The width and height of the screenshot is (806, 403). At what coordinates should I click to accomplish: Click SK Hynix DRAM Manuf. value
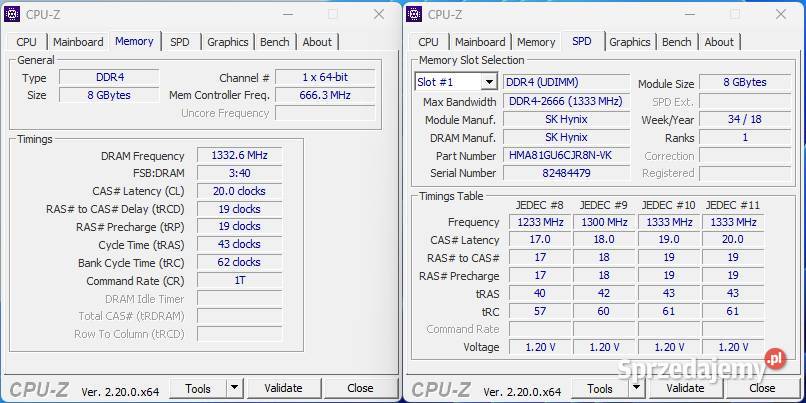[566, 137]
